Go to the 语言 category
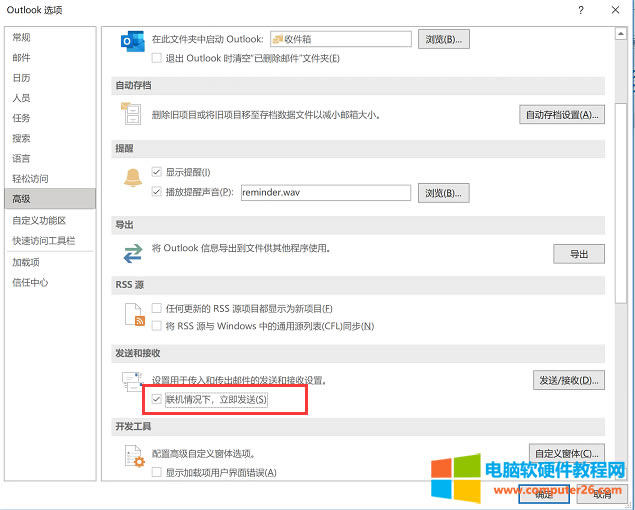This screenshot has height=510, width=635. tap(21, 159)
